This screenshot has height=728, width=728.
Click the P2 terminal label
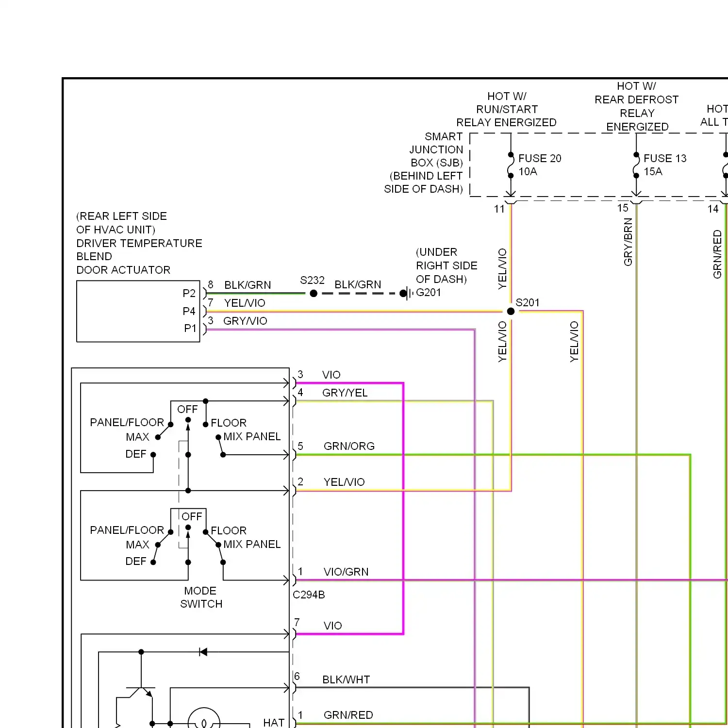click(189, 293)
